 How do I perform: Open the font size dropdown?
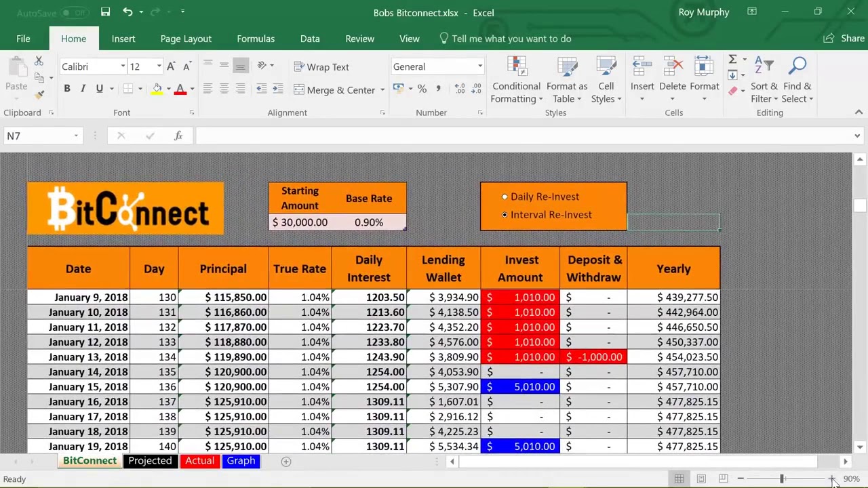point(159,66)
